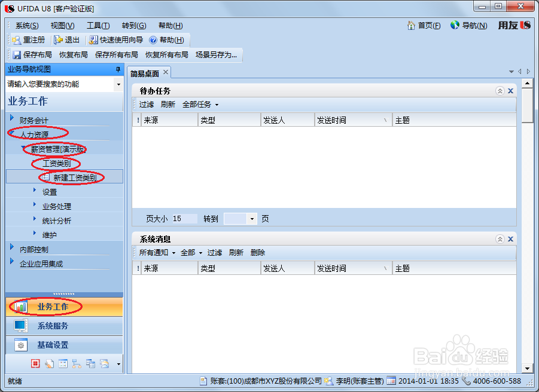Click 过滤 in 待办任务 toolbar

(x=147, y=105)
